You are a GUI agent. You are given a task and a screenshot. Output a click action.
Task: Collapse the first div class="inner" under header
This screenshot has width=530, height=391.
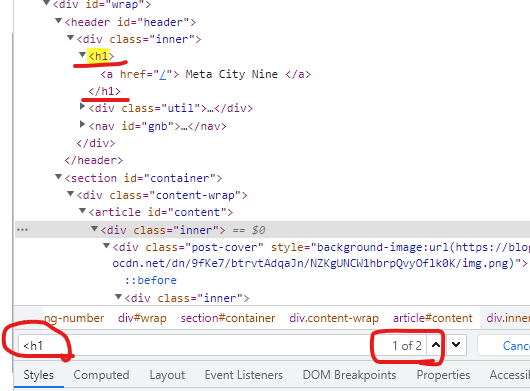coord(70,38)
